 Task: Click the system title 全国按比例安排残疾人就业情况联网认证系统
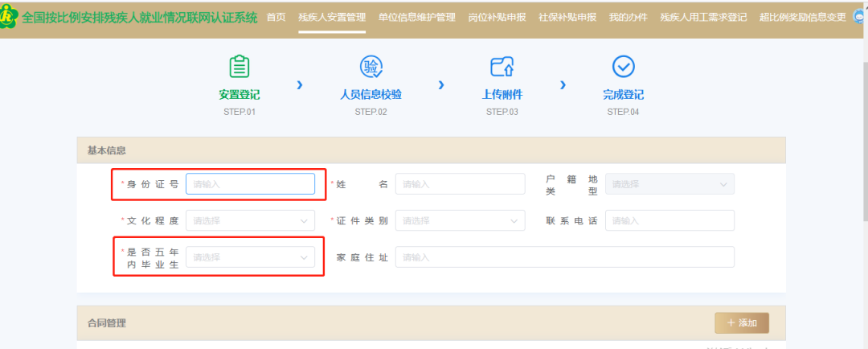pyautogui.click(x=140, y=18)
